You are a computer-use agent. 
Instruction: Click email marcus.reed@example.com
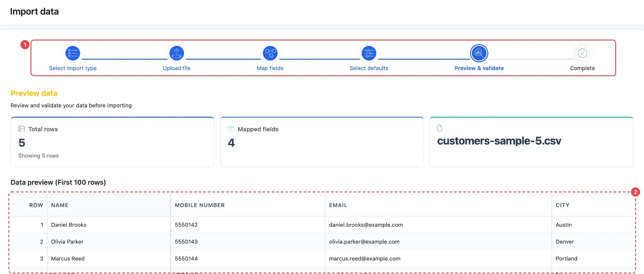pos(365,259)
